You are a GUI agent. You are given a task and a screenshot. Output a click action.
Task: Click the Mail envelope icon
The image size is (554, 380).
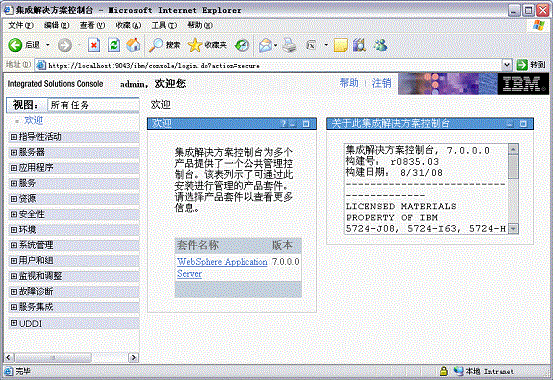point(265,45)
